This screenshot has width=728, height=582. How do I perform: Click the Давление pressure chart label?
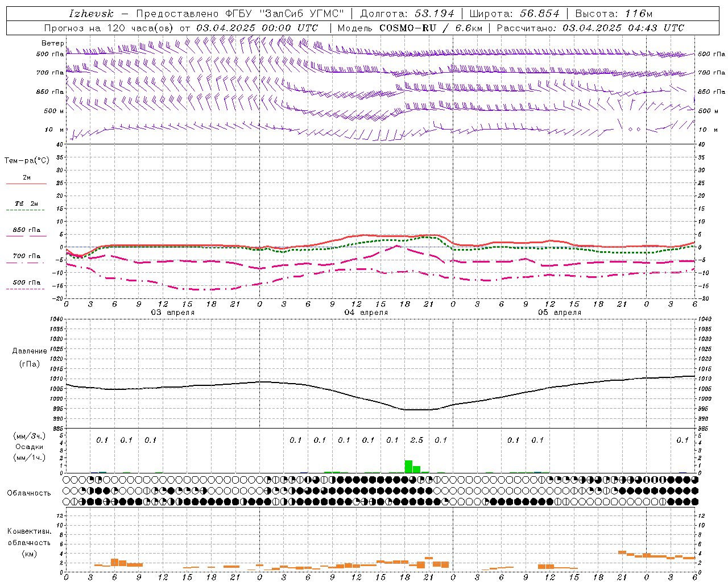pyautogui.click(x=30, y=351)
